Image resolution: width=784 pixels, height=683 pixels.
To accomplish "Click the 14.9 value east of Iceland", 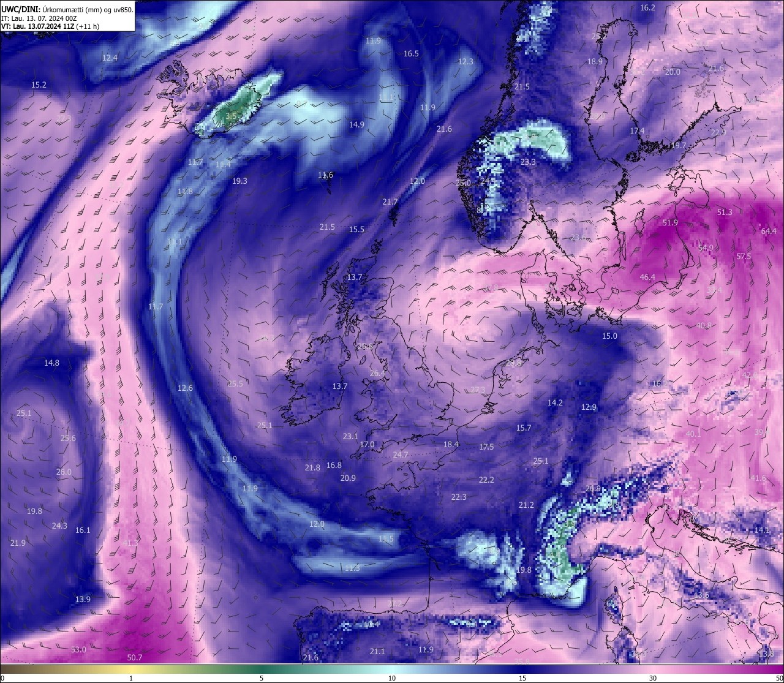I will point(356,124).
